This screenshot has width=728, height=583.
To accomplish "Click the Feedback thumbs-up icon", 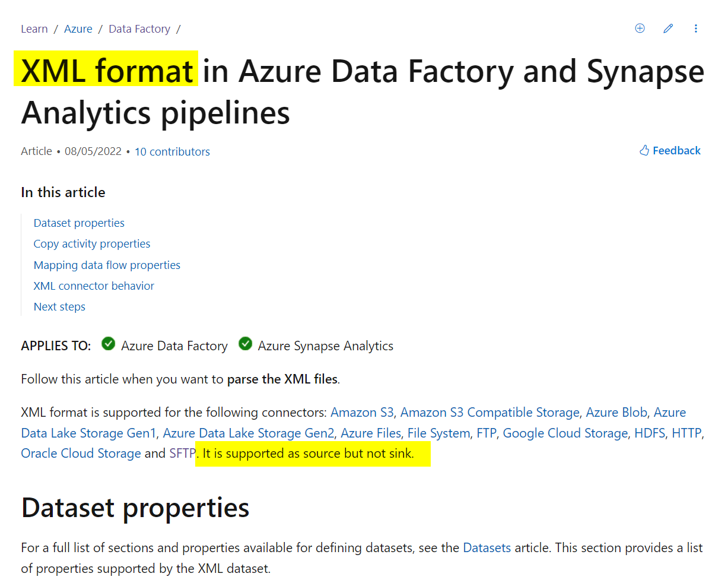I will [644, 151].
